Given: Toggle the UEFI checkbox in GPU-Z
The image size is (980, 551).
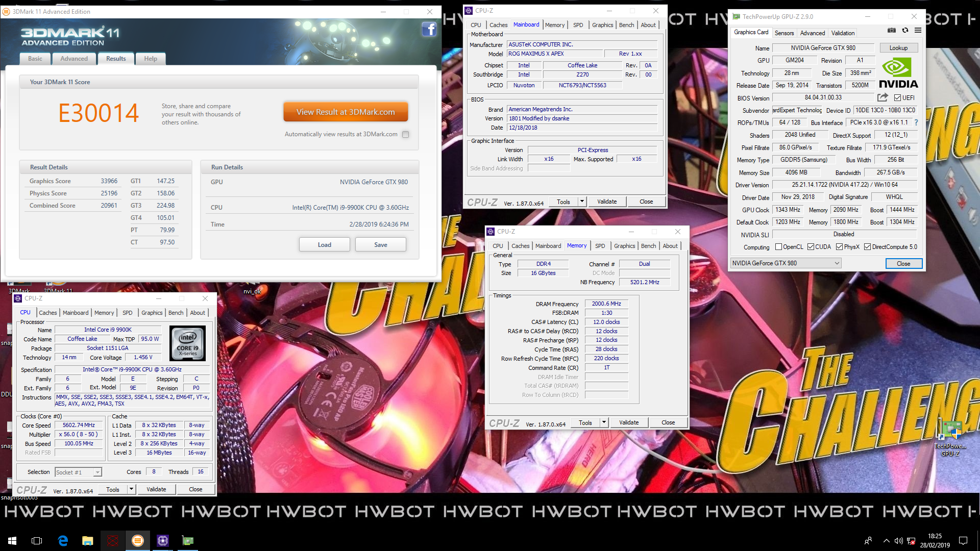Looking at the screenshot, I should tap(897, 98).
